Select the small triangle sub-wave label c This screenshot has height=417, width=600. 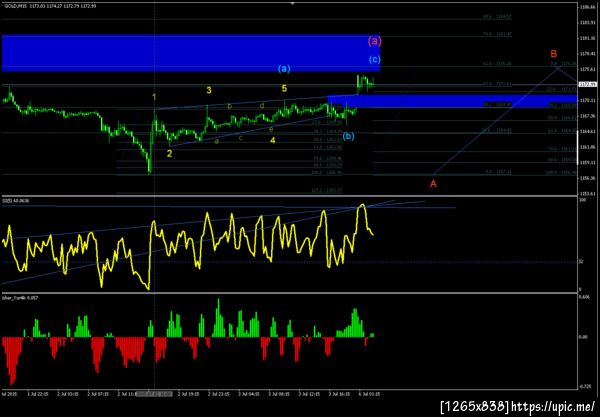[x=241, y=138]
